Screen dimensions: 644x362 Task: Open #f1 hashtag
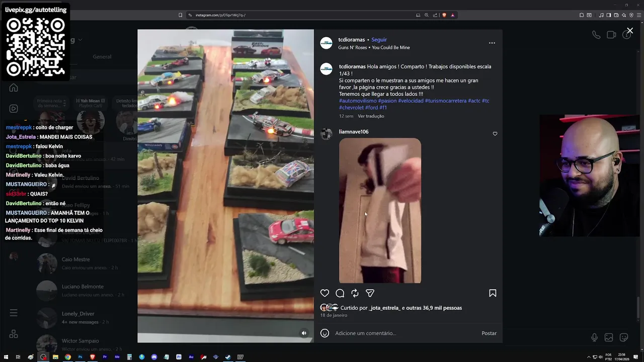pyautogui.click(x=383, y=108)
